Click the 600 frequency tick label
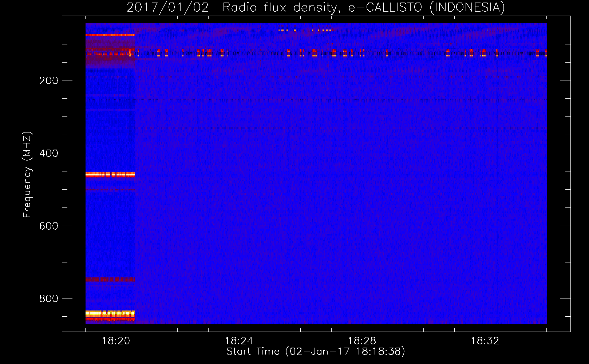Image resolution: width=589 pixels, height=364 pixels. point(49,226)
